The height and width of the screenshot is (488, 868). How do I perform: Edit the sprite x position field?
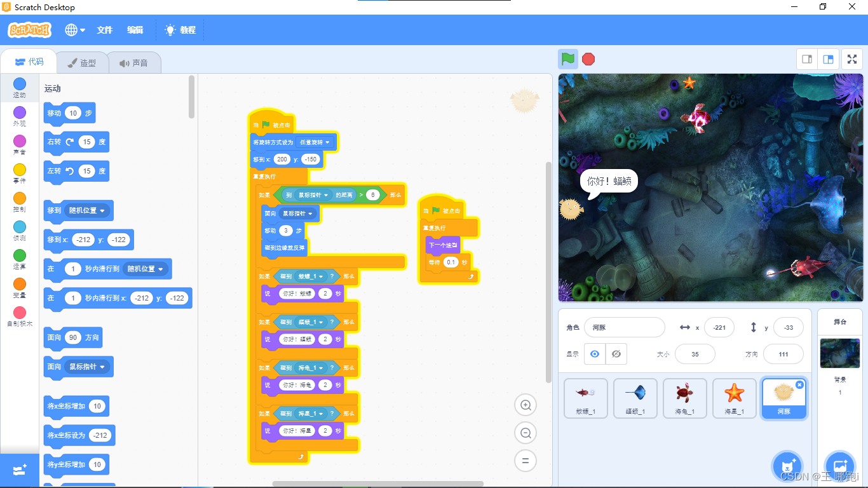tap(719, 327)
